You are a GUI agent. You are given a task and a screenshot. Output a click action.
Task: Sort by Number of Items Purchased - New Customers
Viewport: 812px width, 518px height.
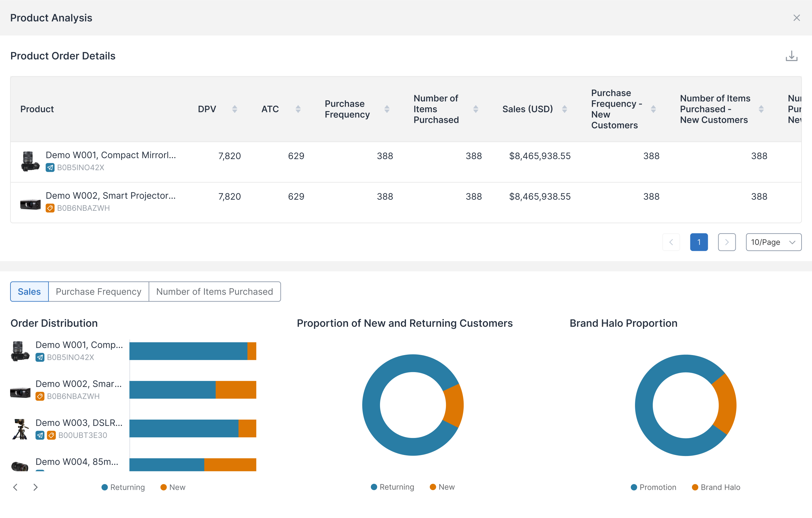[761, 109]
